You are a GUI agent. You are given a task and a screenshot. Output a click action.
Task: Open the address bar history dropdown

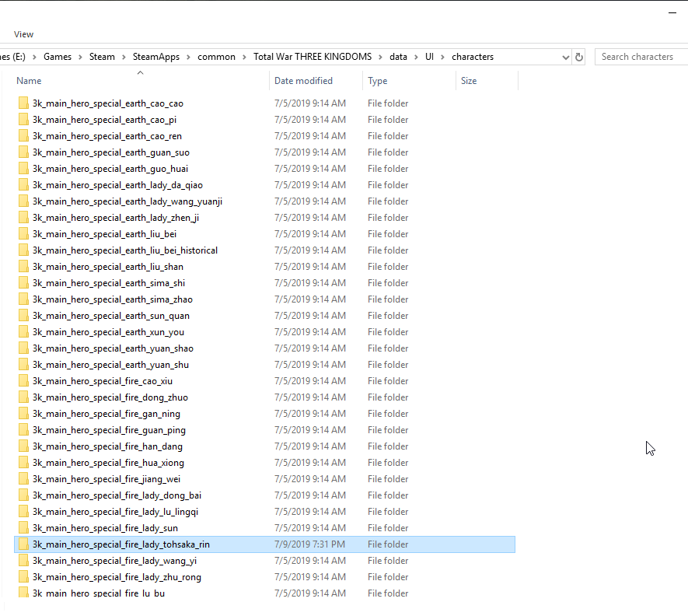(x=566, y=57)
